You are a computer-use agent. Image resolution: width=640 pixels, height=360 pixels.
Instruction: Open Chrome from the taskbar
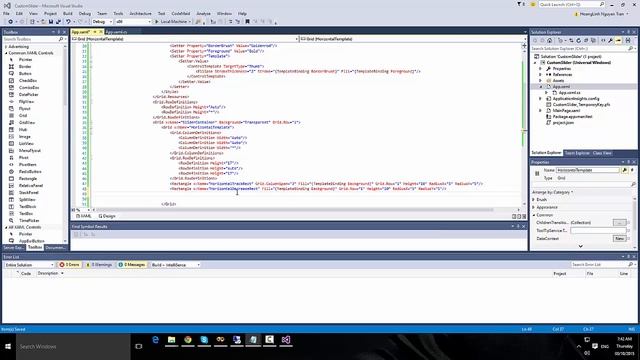(188, 340)
